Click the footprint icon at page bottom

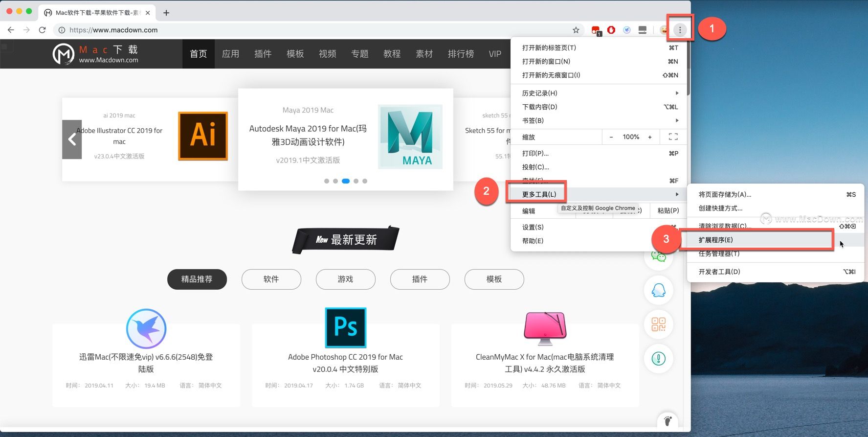point(668,421)
